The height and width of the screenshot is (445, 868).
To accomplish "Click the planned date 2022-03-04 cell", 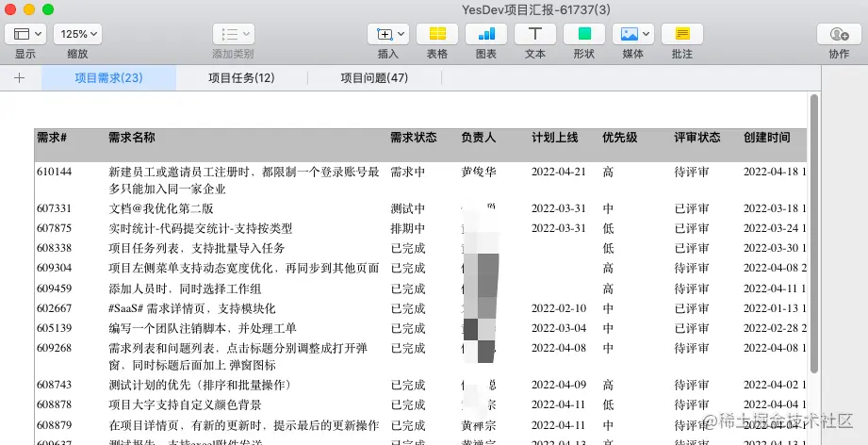I will point(559,328).
